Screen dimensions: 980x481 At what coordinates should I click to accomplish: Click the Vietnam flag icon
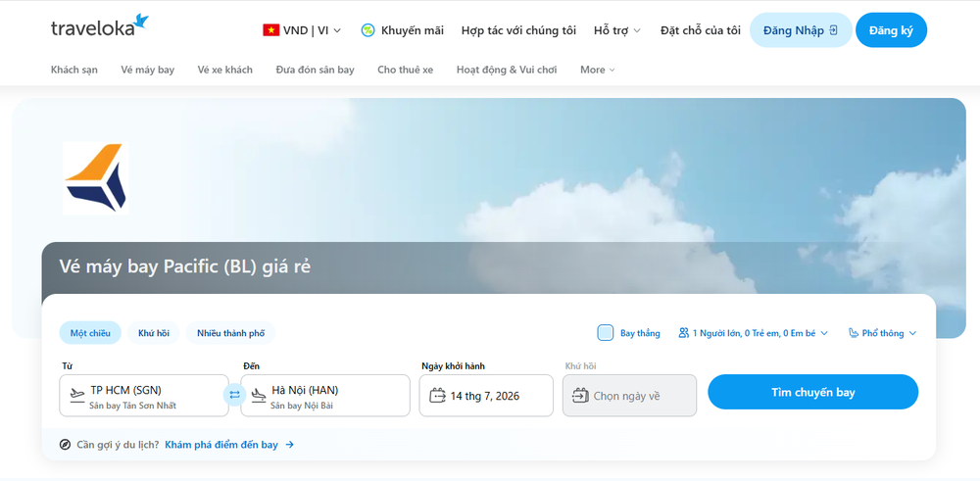[x=270, y=30]
